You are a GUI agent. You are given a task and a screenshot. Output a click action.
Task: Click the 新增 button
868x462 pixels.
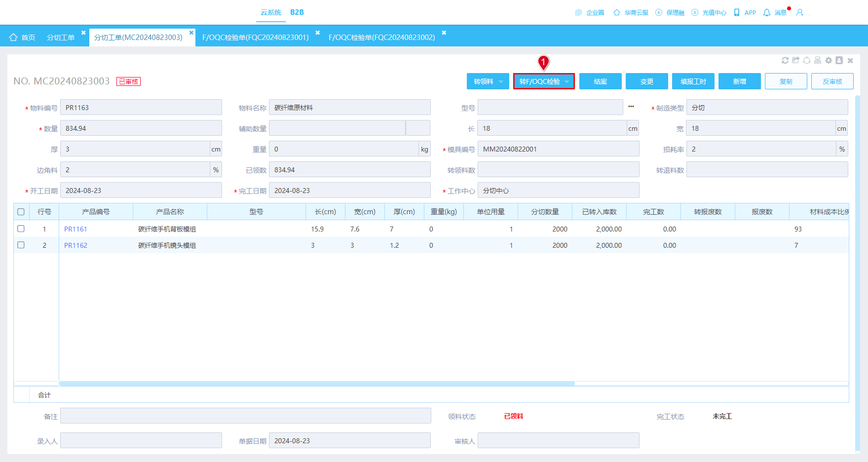coord(740,81)
